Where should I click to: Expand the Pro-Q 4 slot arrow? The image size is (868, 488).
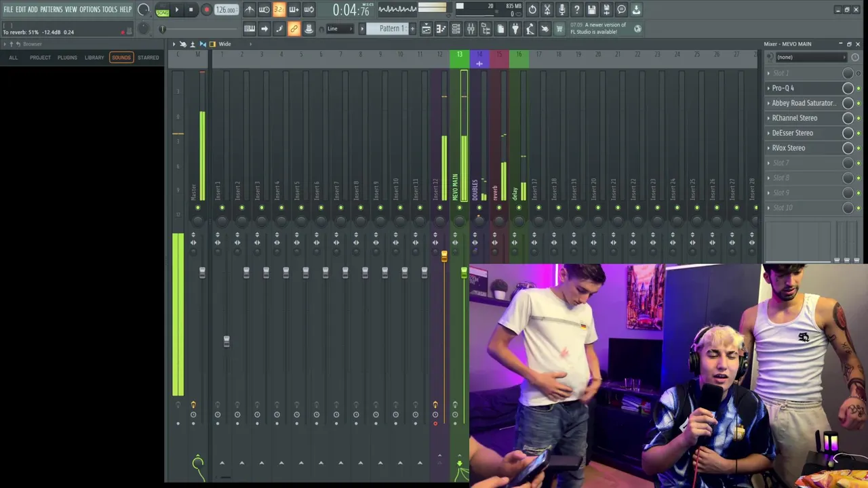(x=768, y=88)
